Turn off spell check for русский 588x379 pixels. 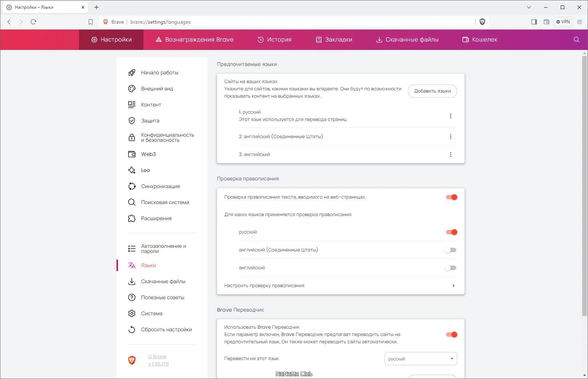[x=451, y=232]
